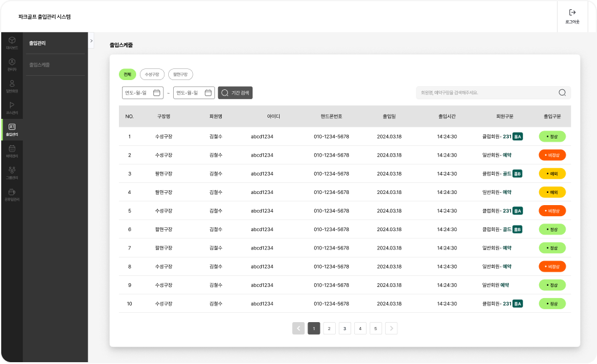Filter by 팔현구장 chip
This screenshot has height=364, width=597.
coord(181,75)
